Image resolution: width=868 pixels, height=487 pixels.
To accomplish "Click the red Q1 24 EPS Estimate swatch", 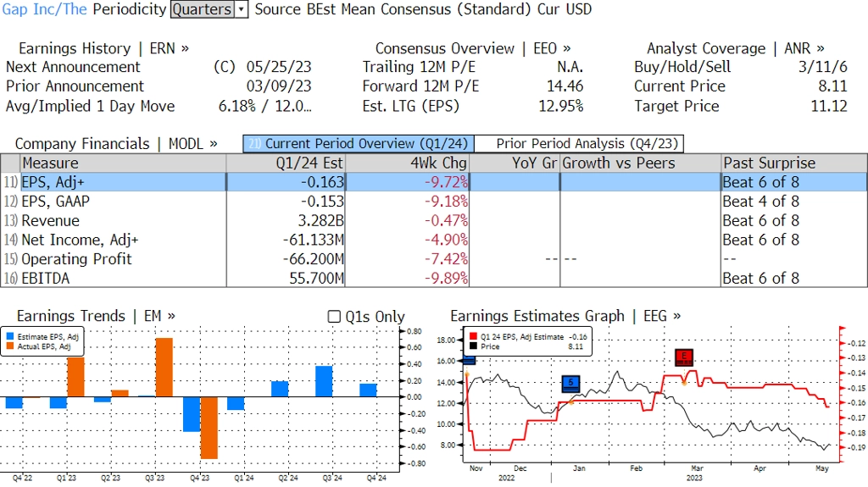I will (473, 336).
